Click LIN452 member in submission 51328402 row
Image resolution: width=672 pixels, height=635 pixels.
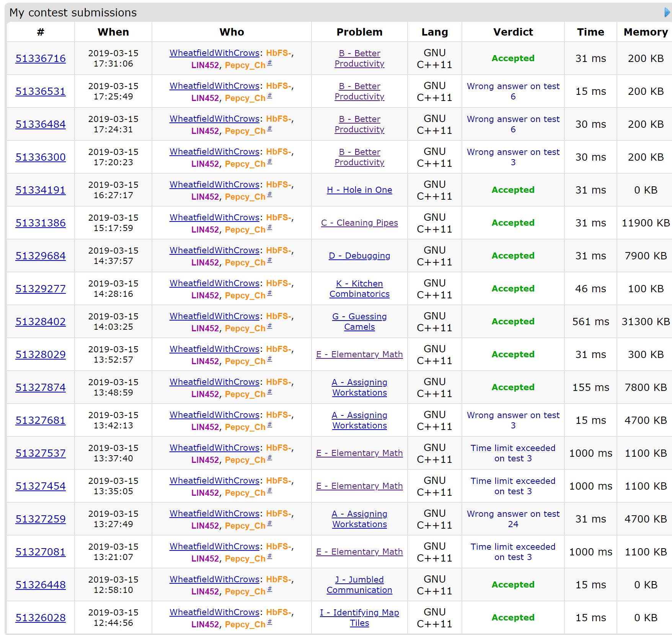click(x=205, y=329)
